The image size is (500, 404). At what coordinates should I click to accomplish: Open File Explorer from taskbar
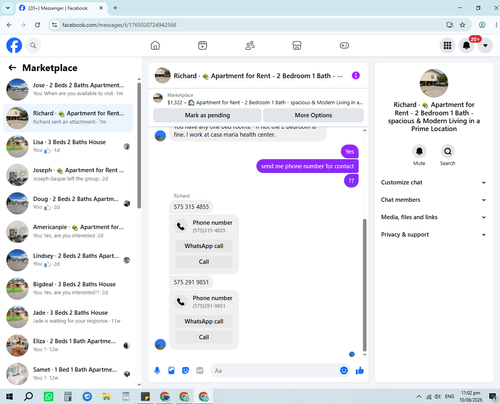(x=106, y=396)
